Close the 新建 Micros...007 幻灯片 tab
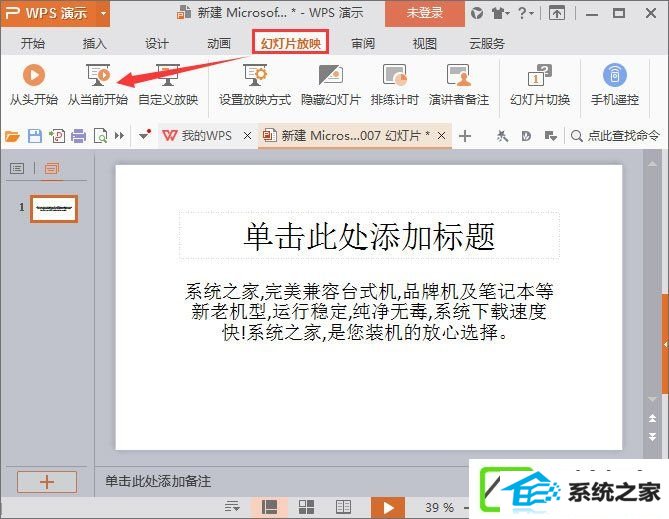The image size is (669, 519). 442,136
